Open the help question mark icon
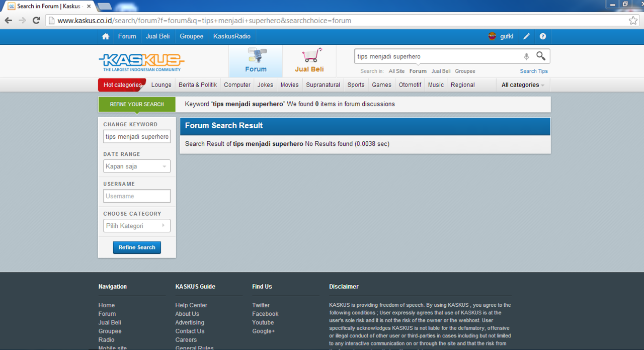 [x=543, y=36]
